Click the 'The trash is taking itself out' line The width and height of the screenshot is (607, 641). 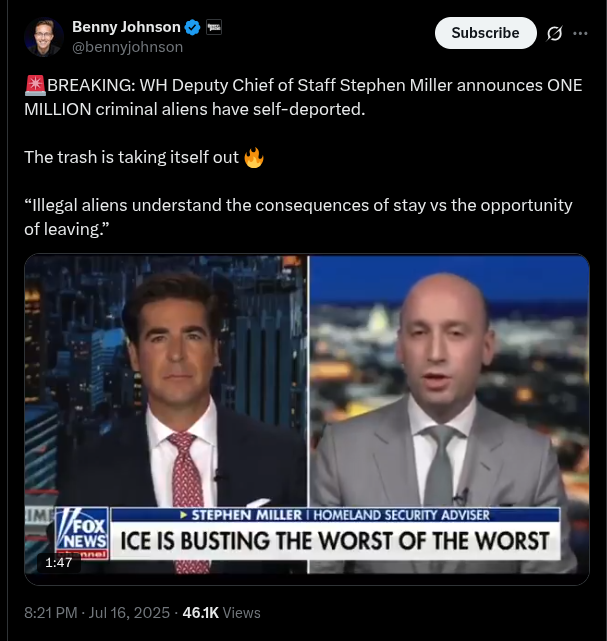(132, 157)
